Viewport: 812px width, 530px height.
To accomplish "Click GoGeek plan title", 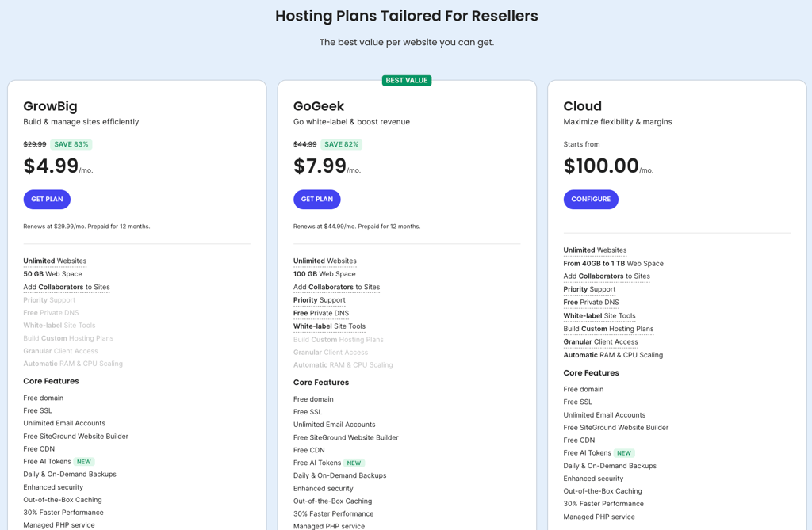I will [x=319, y=106].
